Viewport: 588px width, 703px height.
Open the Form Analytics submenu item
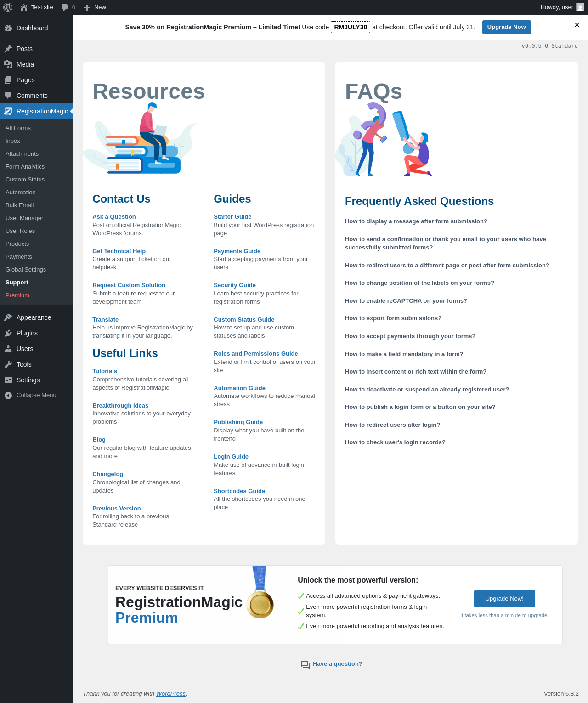pyautogui.click(x=25, y=167)
